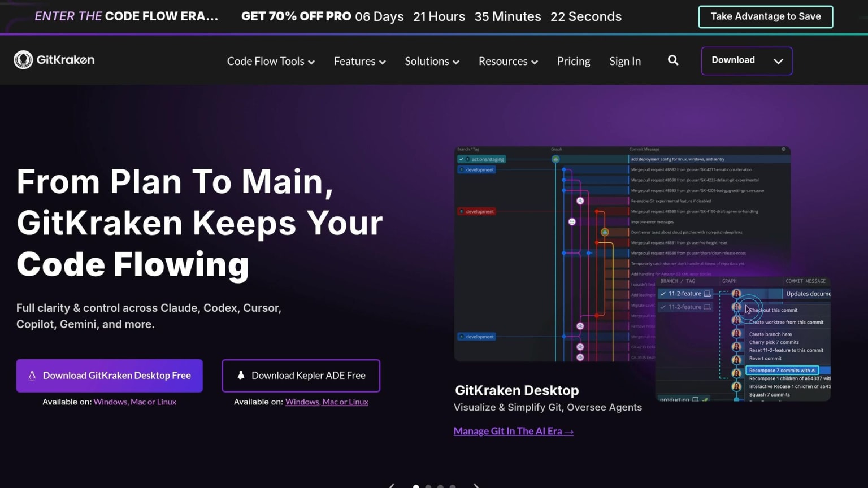Open the Download dropdown in header
The height and width of the screenshot is (488, 868).
click(x=747, y=60)
